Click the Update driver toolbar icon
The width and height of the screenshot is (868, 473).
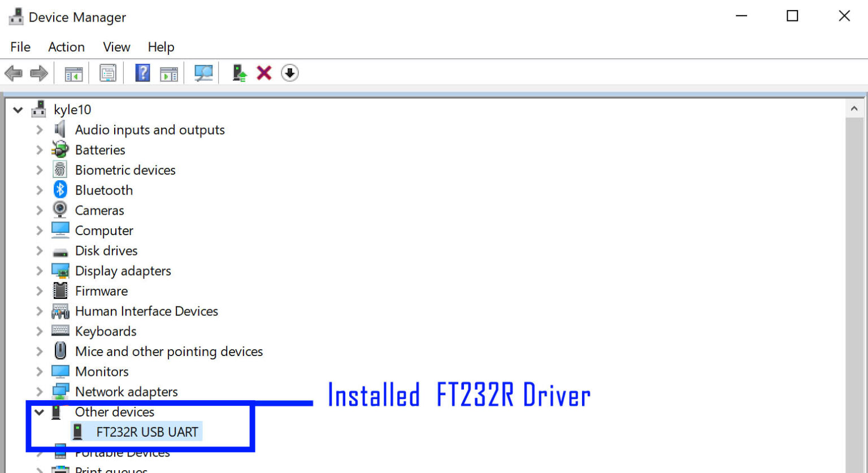(x=238, y=72)
